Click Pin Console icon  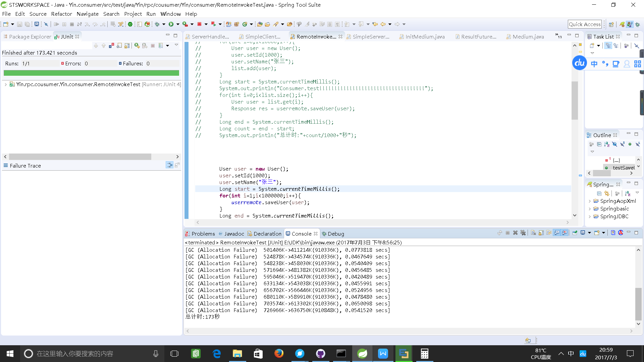point(575,233)
